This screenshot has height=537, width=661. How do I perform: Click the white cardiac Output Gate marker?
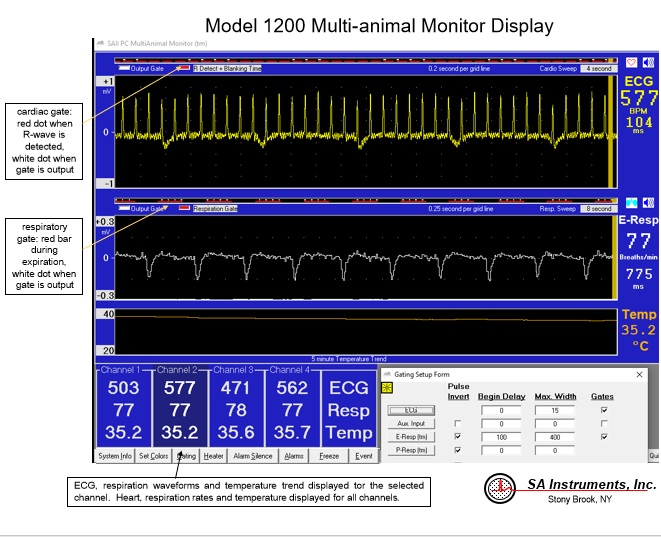123,69
